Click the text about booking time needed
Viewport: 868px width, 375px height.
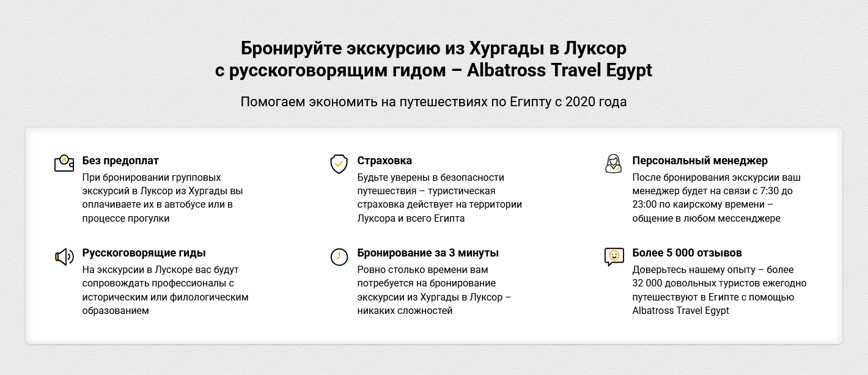tap(434, 290)
